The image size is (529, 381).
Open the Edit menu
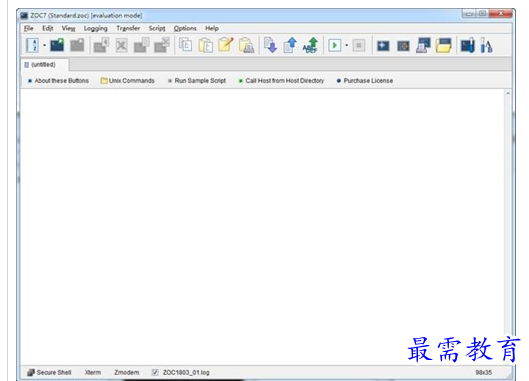(x=48, y=28)
